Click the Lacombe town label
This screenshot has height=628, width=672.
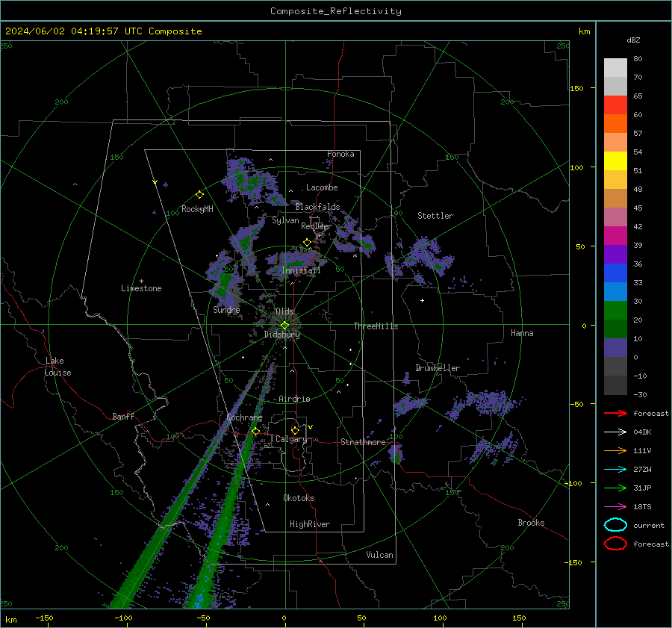[322, 187]
